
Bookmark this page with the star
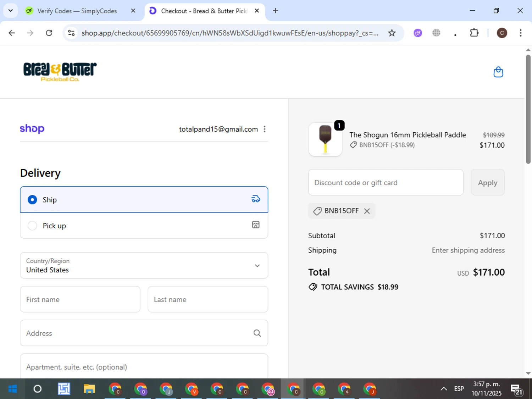click(392, 33)
